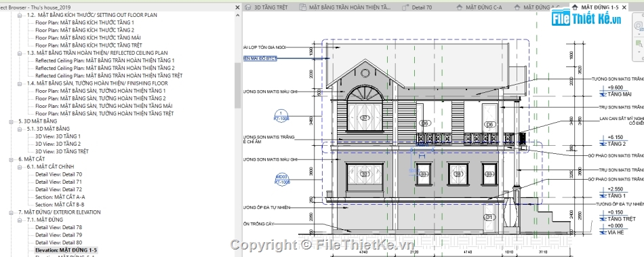Click the 3D view icon on 3D TẦNG TRỆT tab
The image size is (644, 257).
(x=247, y=7)
